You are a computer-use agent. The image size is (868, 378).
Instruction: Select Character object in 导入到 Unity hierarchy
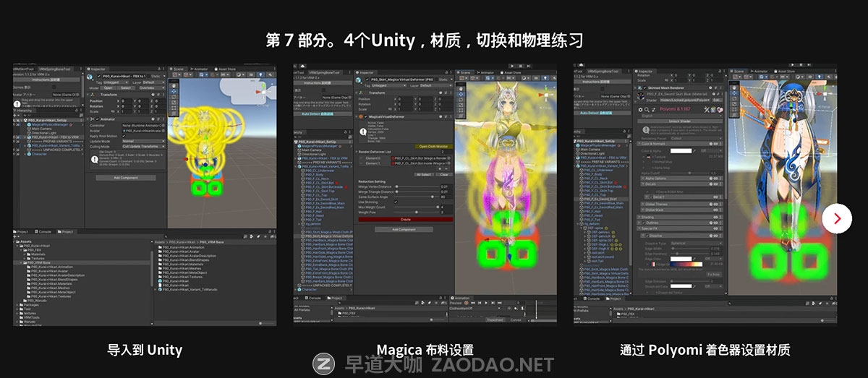point(39,154)
